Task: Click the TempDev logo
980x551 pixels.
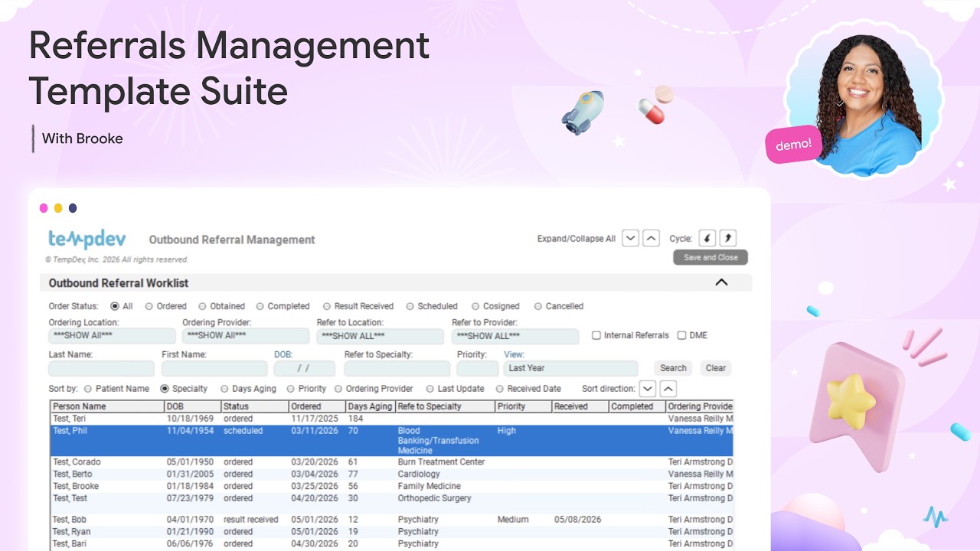Action: pyautogui.click(x=87, y=239)
